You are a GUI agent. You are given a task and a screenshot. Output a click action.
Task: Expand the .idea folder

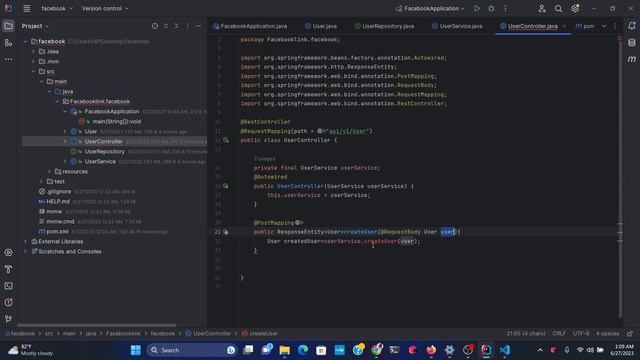(x=33, y=51)
